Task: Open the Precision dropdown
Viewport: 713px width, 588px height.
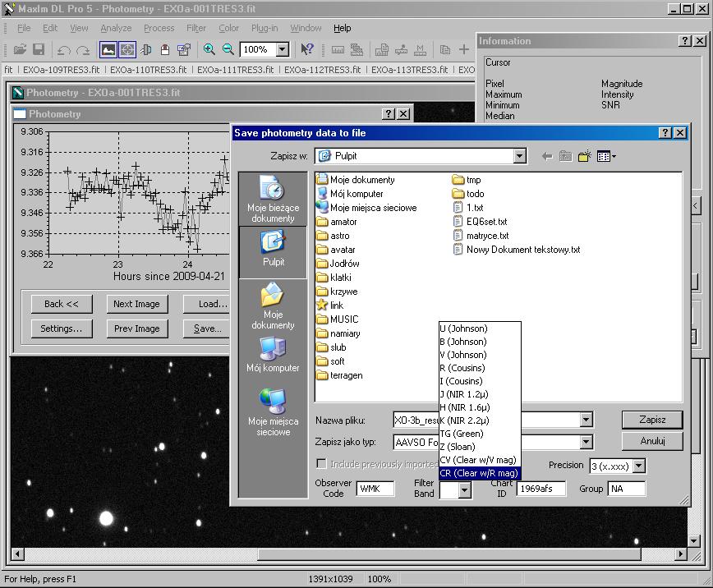Action: click(x=638, y=466)
